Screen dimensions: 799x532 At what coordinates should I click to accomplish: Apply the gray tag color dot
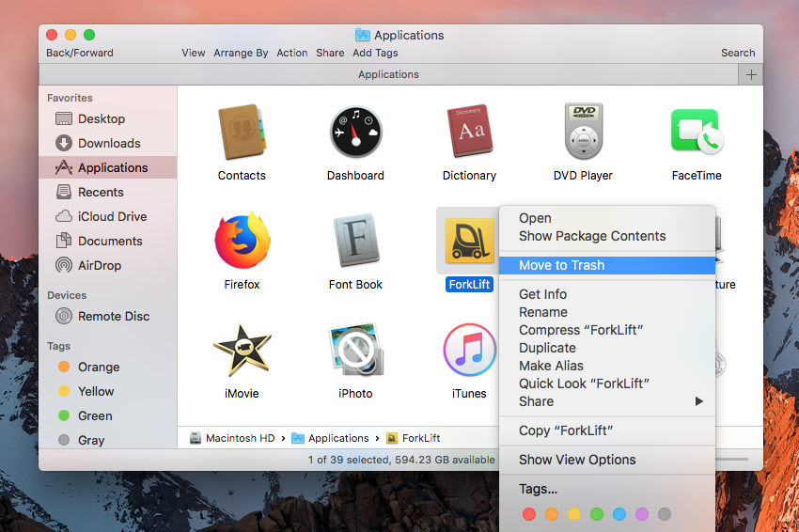pyautogui.click(x=665, y=514)
